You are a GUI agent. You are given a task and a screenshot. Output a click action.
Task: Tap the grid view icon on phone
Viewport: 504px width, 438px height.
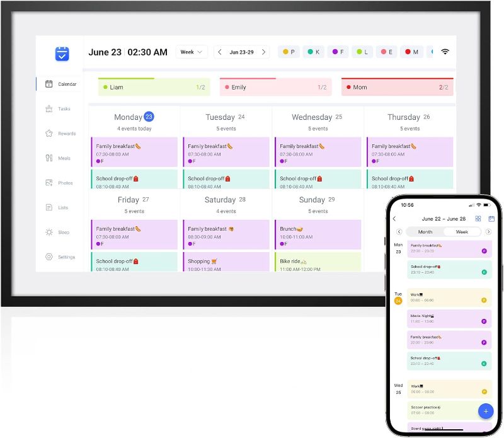pyautogui.click(x=478, y=219)
